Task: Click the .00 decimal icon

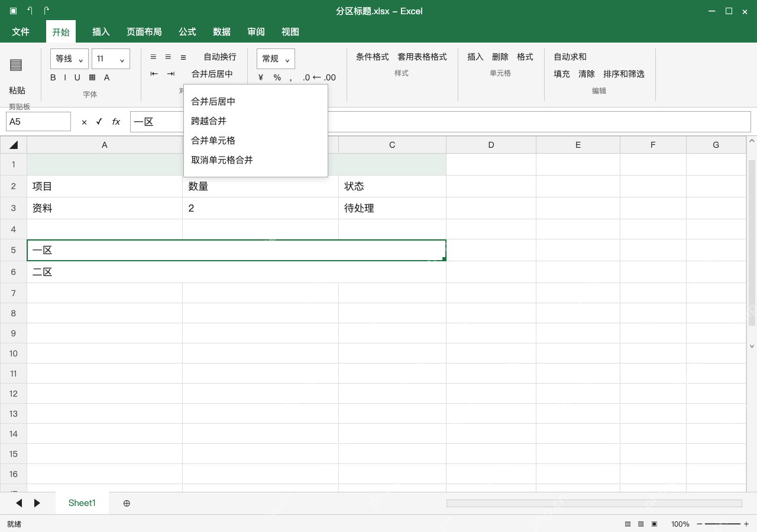Action: [329, 77]
